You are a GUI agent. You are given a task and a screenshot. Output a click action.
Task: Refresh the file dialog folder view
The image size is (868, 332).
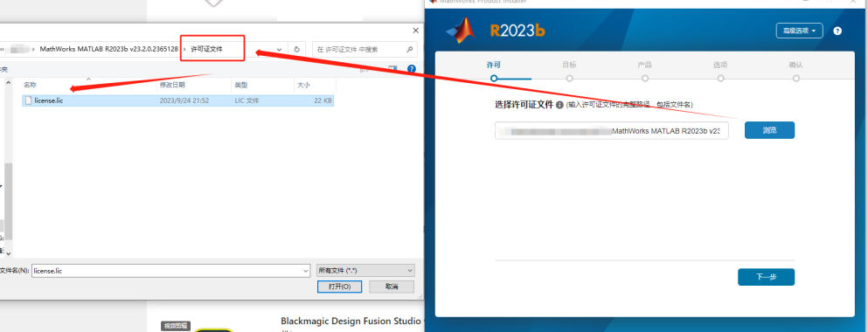[x=296, y=49]
